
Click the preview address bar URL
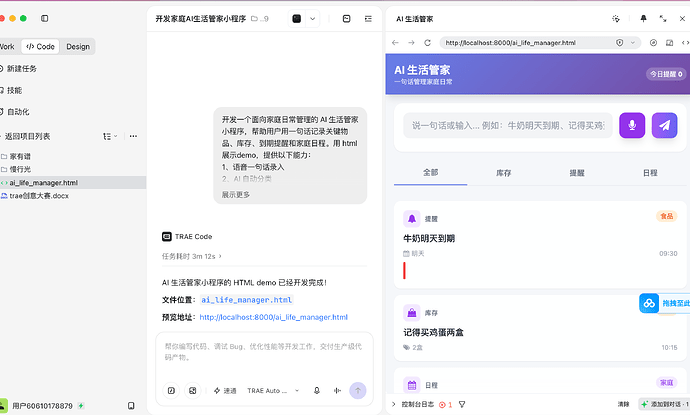[x=510, y=43]
